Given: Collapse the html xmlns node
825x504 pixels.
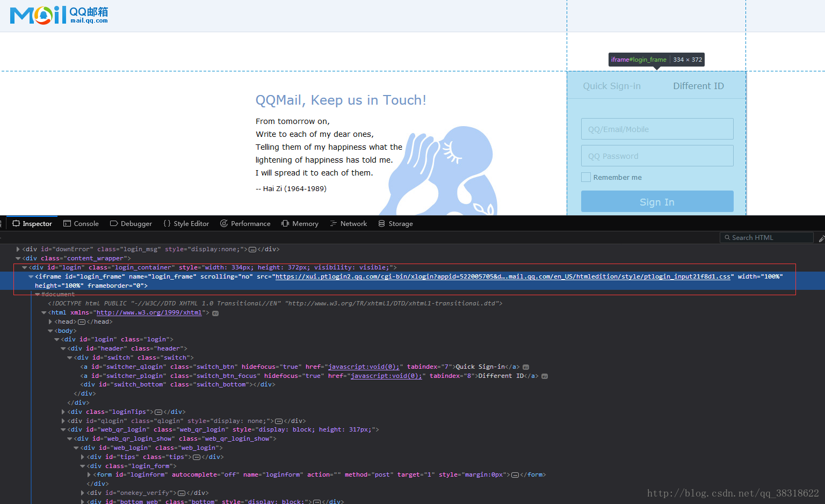Looking at the screenshot, I should pyautogui.click(x=44, y=312).
